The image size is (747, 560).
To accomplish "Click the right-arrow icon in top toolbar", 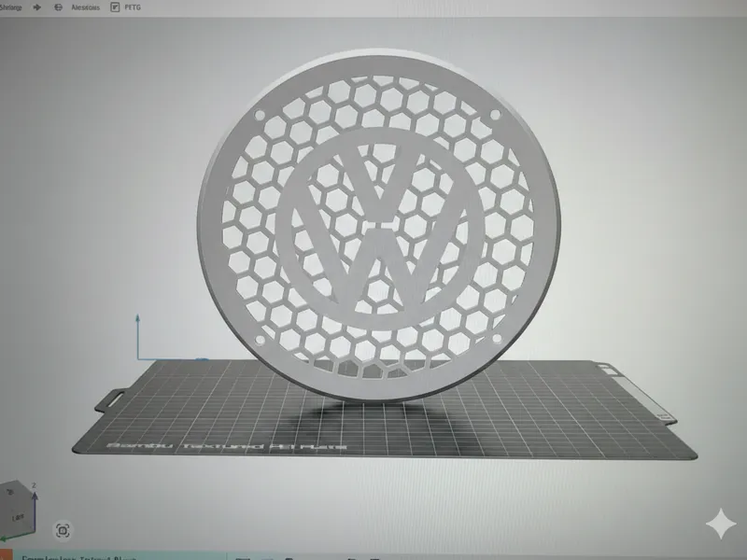I will coord(36,7).
